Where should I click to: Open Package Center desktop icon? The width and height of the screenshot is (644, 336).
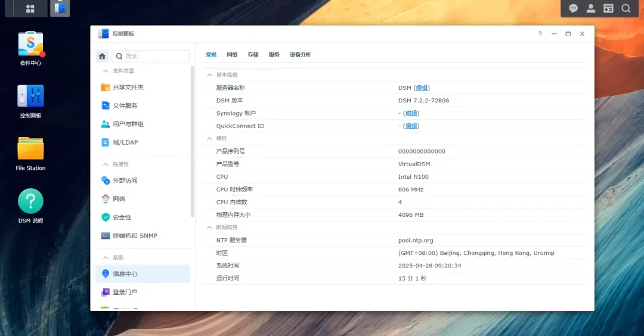[30, 48]
